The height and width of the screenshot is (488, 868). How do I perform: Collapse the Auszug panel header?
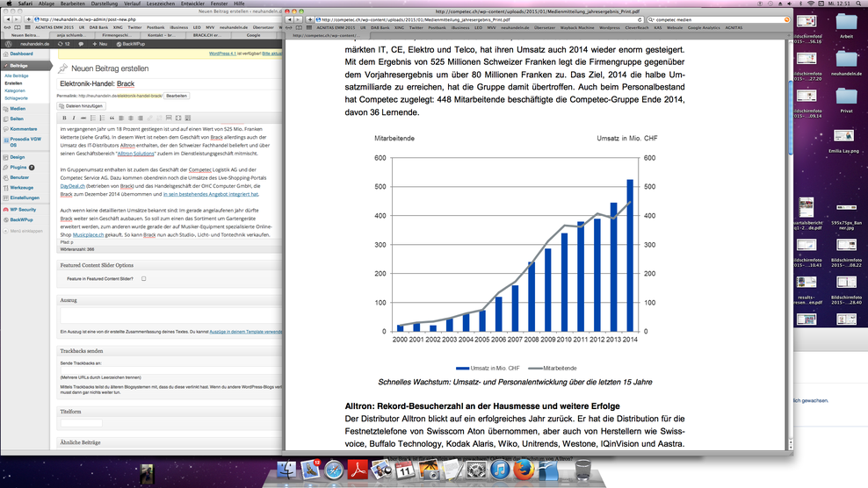tap(170, 300)
